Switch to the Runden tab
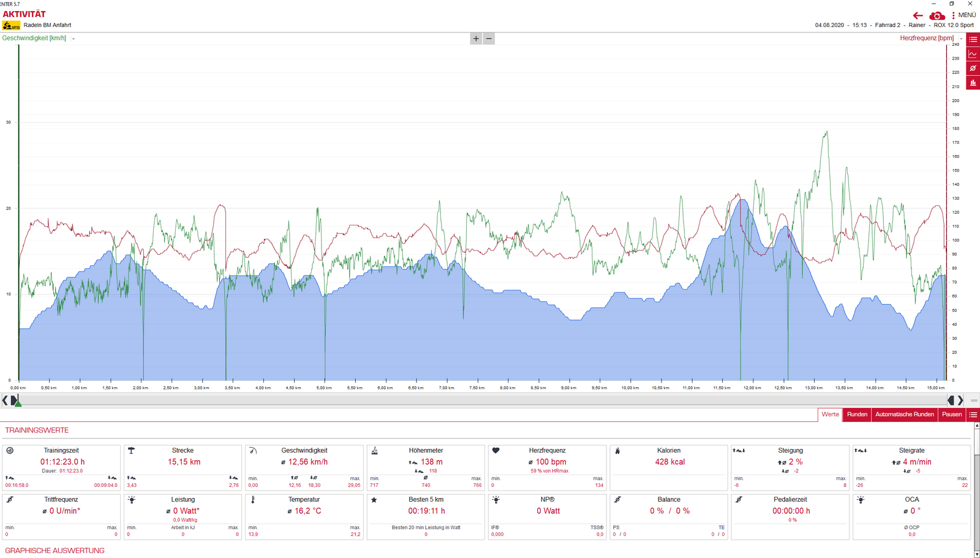Viewport: 980px width, 558px height. click(857, 415)
